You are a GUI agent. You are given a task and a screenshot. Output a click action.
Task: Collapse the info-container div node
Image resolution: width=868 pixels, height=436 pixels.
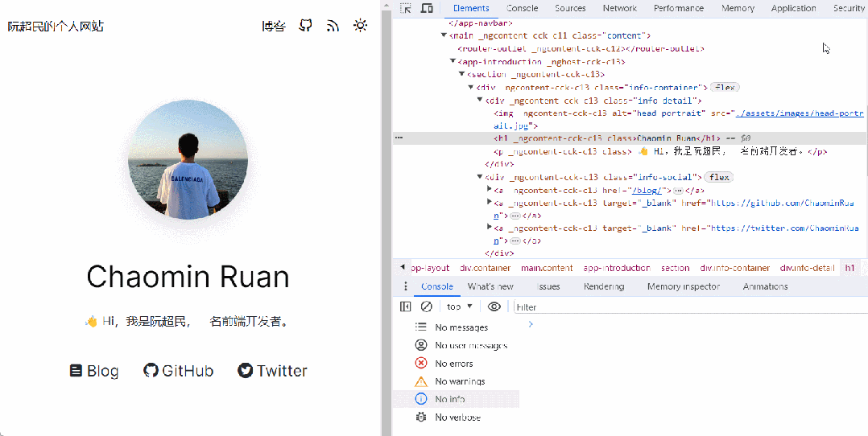[471, 88]
